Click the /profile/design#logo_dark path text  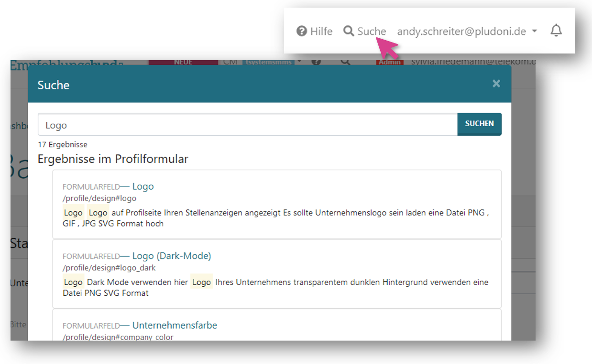(109, 268)
